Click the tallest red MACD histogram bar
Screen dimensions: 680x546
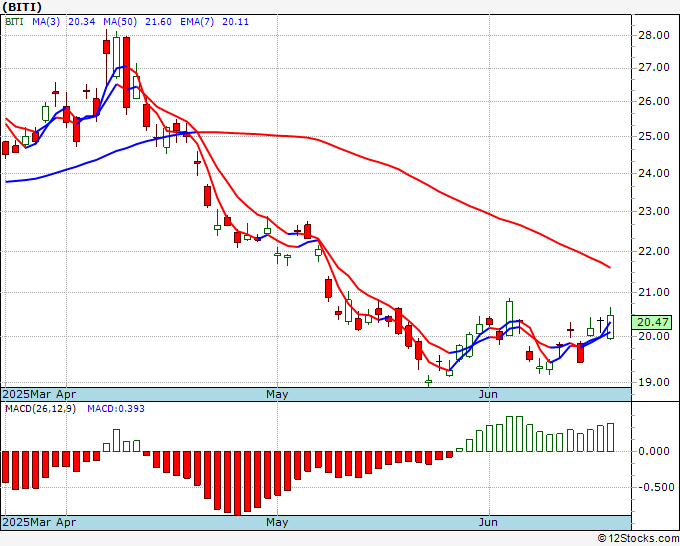(237, 483)
